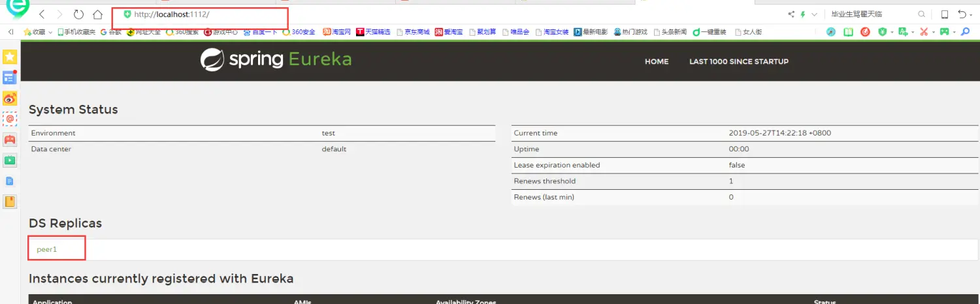980x304 pixels.
Task: Click the blue circular extension icon
Action: (831, 31)
